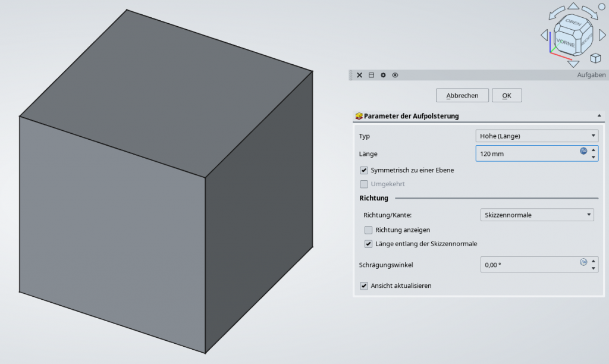Toggle Länge entlang der Skizzennormale checkbox
Viewport: 609px width, 364px height.
[369, 244]
